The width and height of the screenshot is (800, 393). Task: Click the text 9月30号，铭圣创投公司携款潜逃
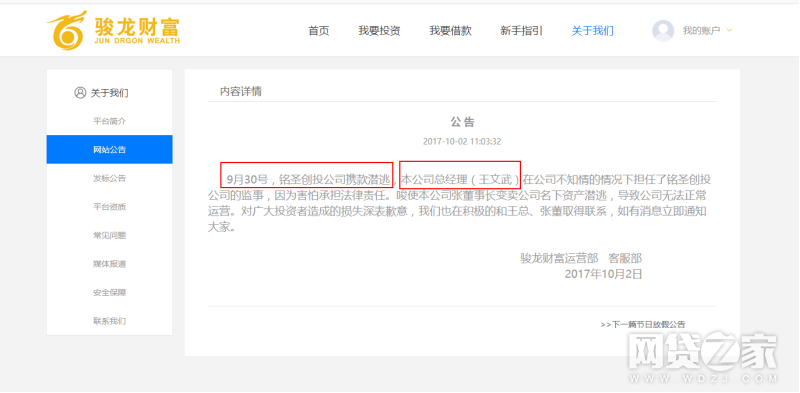point(309,179)
